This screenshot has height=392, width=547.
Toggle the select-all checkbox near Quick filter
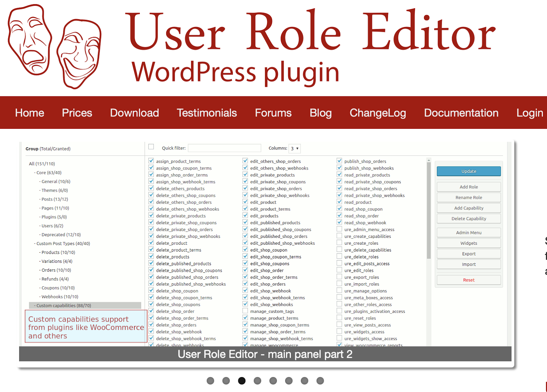point(151,147)
